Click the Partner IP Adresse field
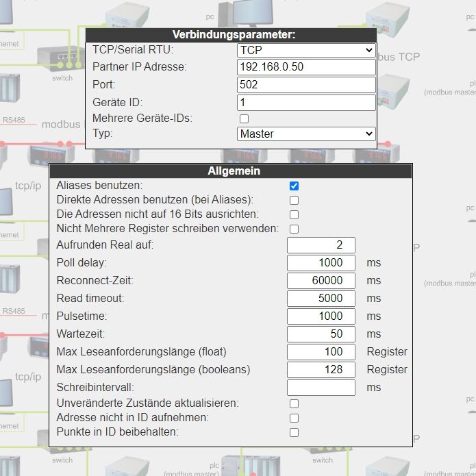The height and width of the screenshot is (476, 476). [306, 67]
